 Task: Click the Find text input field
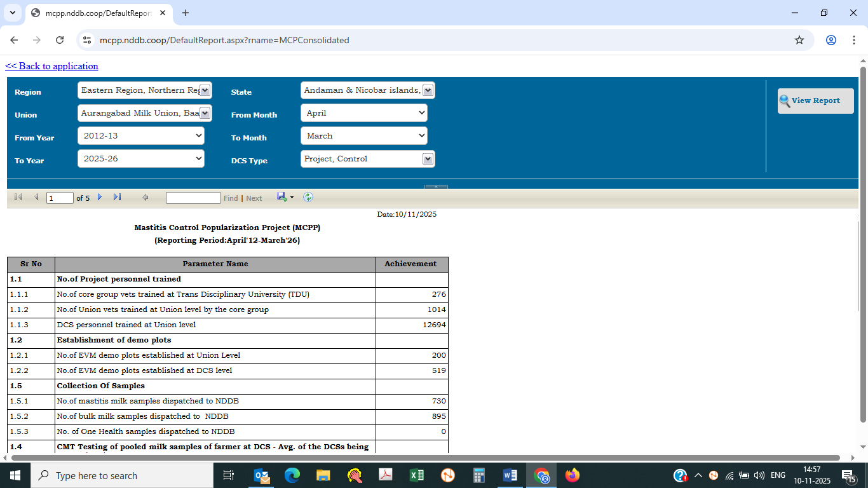tap(193, 198)
